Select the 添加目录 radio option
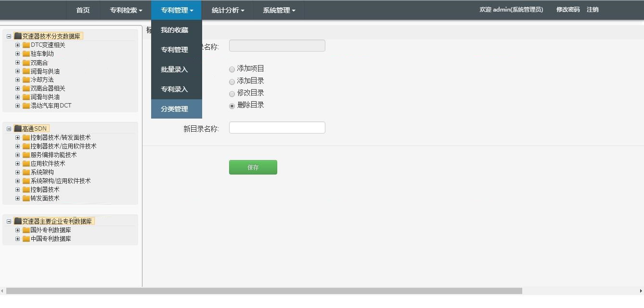This screenshot has height=308, width=644. [x=232, y=81]
